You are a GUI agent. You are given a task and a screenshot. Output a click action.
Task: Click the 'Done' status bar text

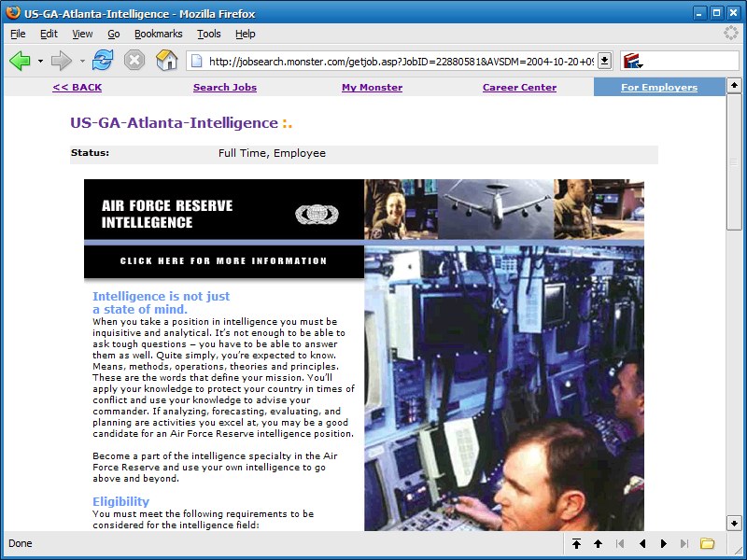pyautogui.click(x=20, y=543)
